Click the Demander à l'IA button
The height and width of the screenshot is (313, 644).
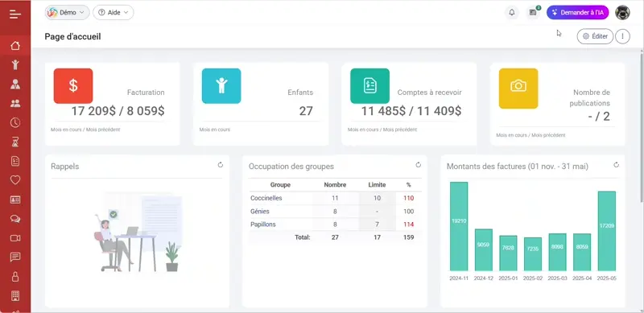[577, 12]
